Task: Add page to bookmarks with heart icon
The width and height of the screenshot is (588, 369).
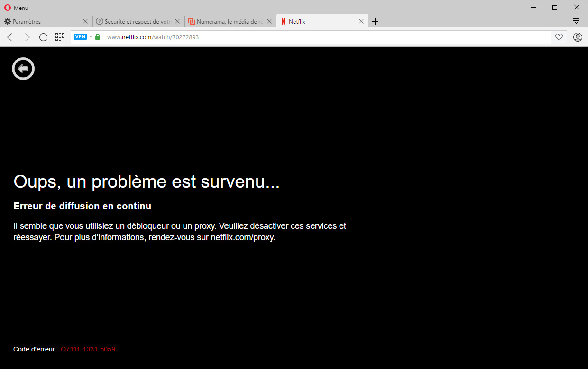Action: click(559, 37)
